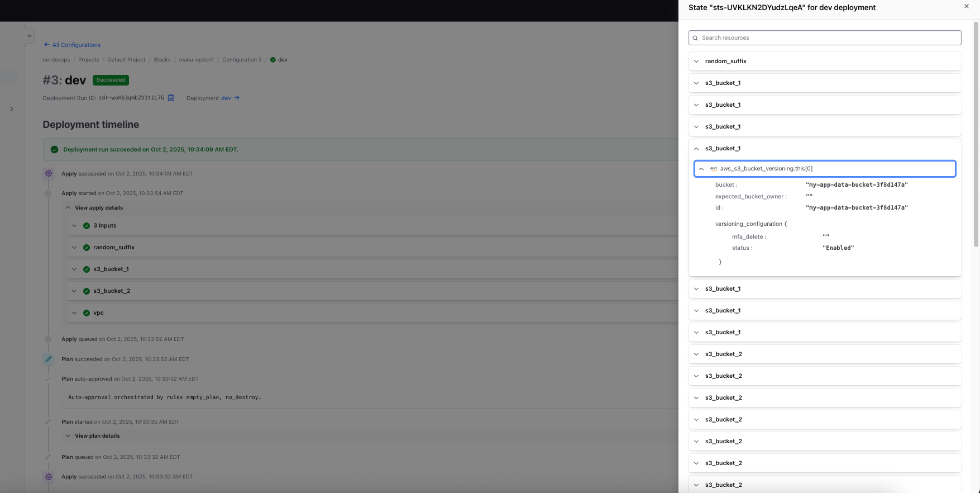This screenshot has width=980, height=493.
Task: Click the green check icon beside vpc
Action: 87,313
